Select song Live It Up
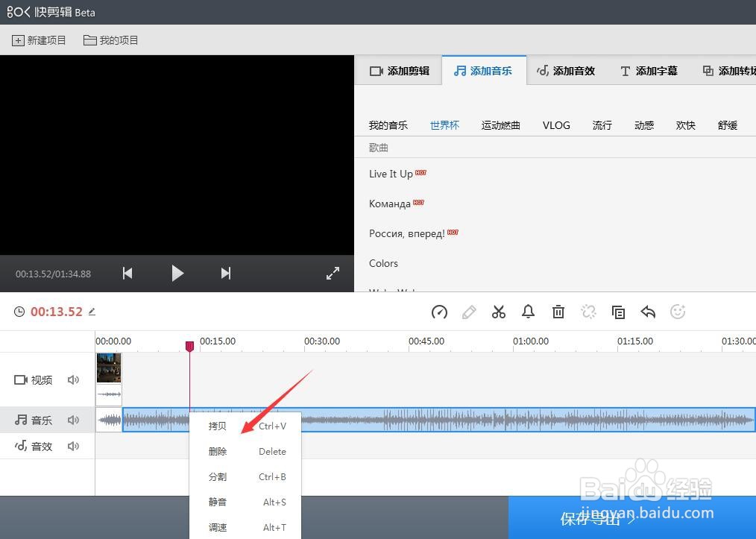Image resolution: width=756 pixels, height=539 pixels. 391,174
